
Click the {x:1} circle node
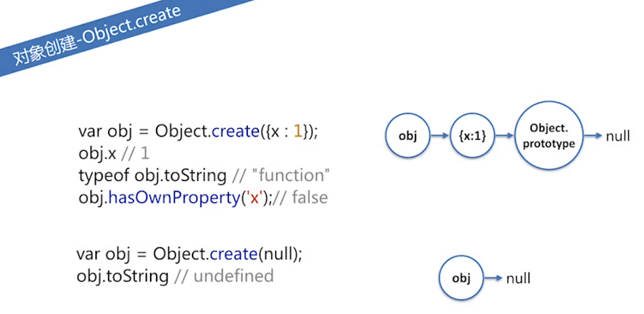(473, 136)
